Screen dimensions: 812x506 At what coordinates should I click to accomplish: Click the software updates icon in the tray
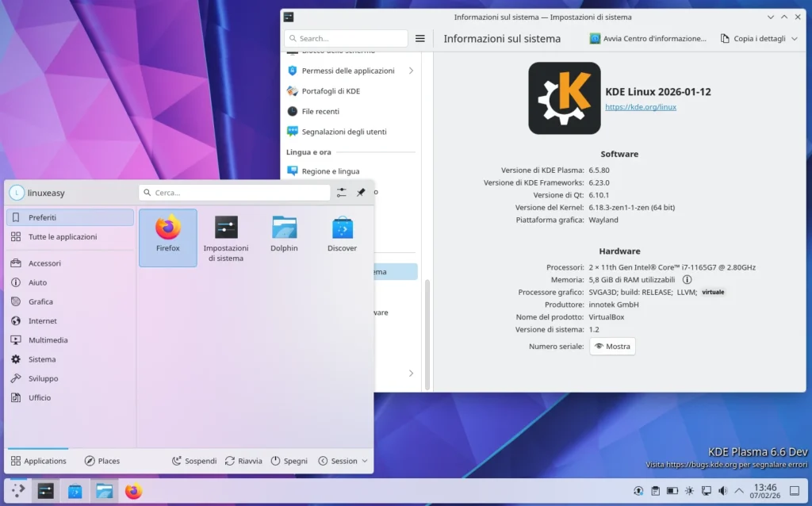[638, 490]
